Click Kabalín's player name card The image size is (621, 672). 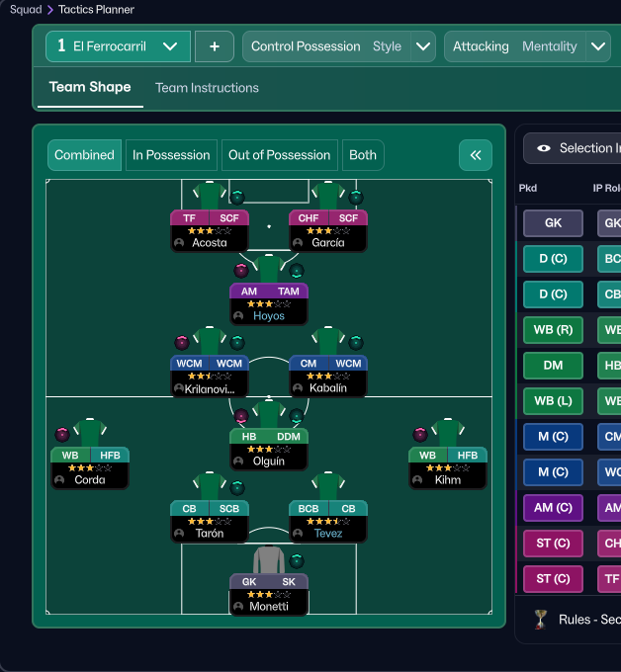tap(328, 388)
